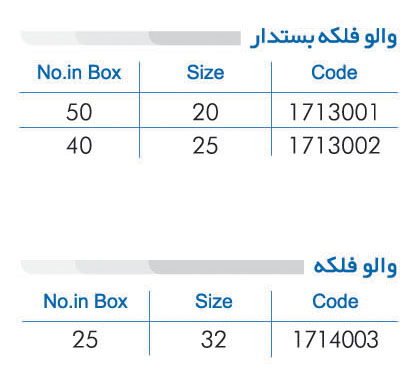Click the darkest gray segment of top bar
418x376 pixels.
[195, 38]
